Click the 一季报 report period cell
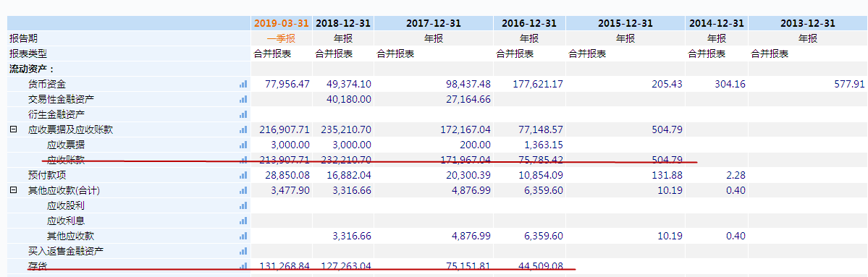 pos(281,39)
